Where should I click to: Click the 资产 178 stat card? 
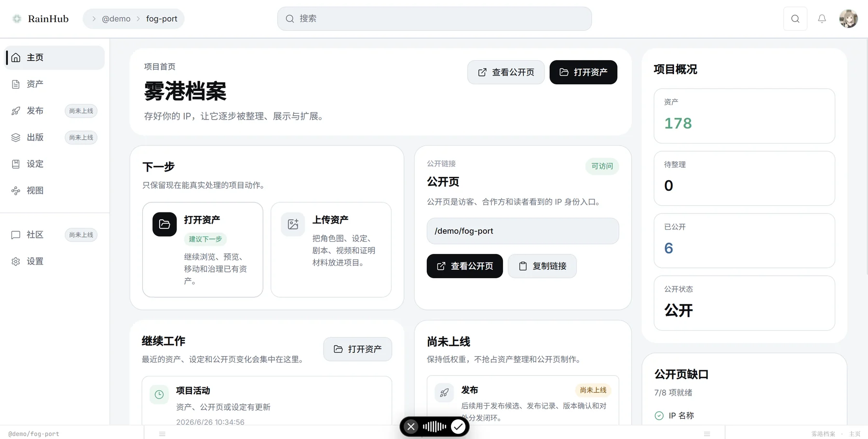(744, 116)
